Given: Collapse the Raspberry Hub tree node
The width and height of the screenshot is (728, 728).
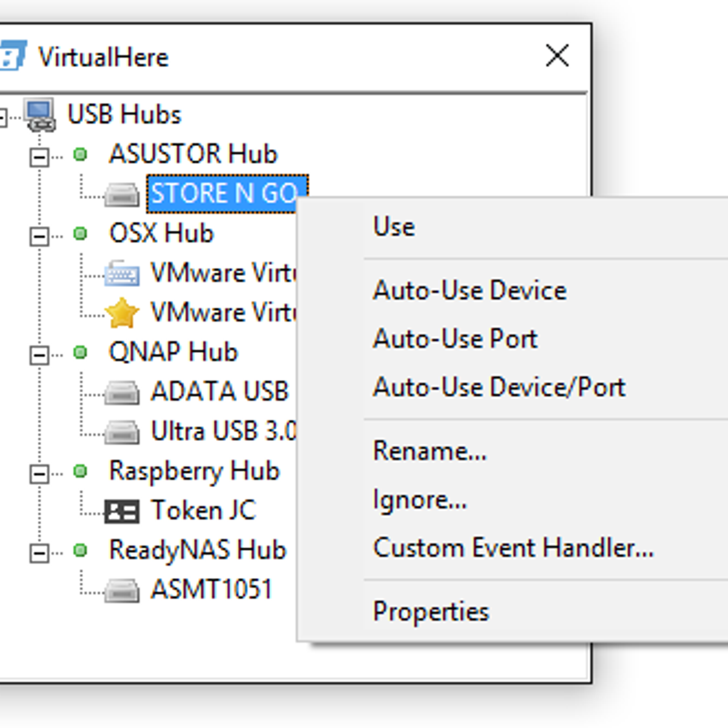Looking at the screenshot, I should point(39,474).
